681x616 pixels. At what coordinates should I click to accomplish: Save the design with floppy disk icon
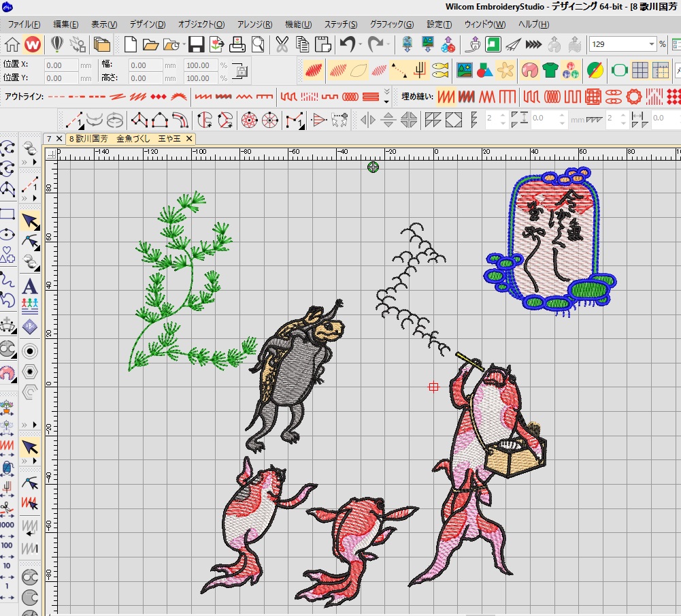tap(196, 44)
